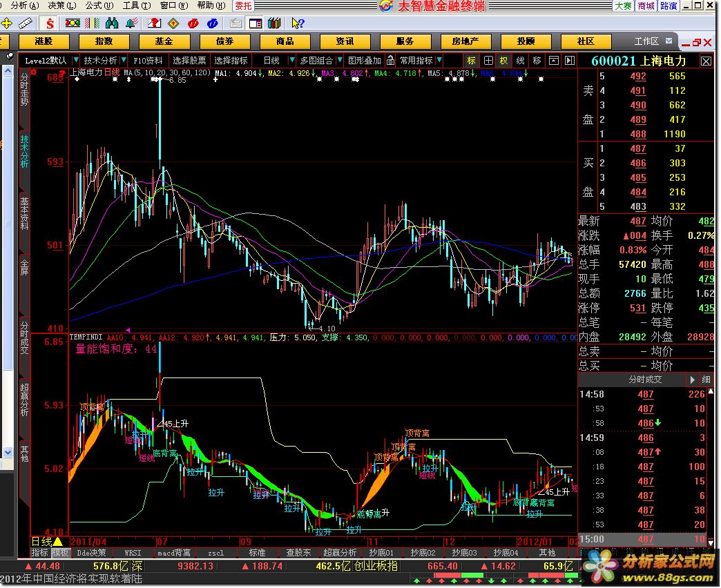The height and width of the screenshot is (588, 721).
Task: Click the 指数 index button
Action: point(104,41)
